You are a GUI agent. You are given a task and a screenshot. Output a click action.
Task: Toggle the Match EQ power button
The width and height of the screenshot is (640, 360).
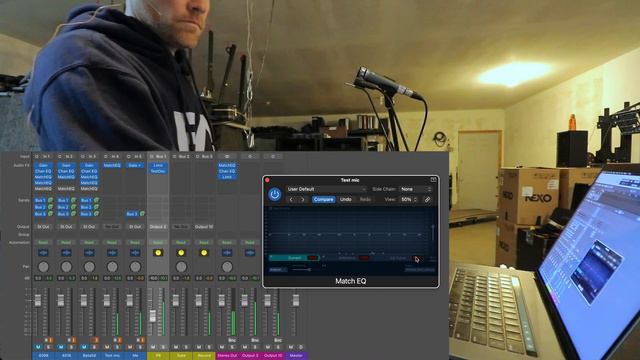coord(275,194)
